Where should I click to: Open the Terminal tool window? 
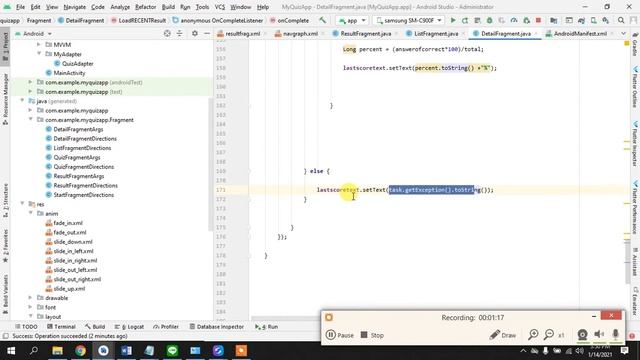tap(61, 327)
